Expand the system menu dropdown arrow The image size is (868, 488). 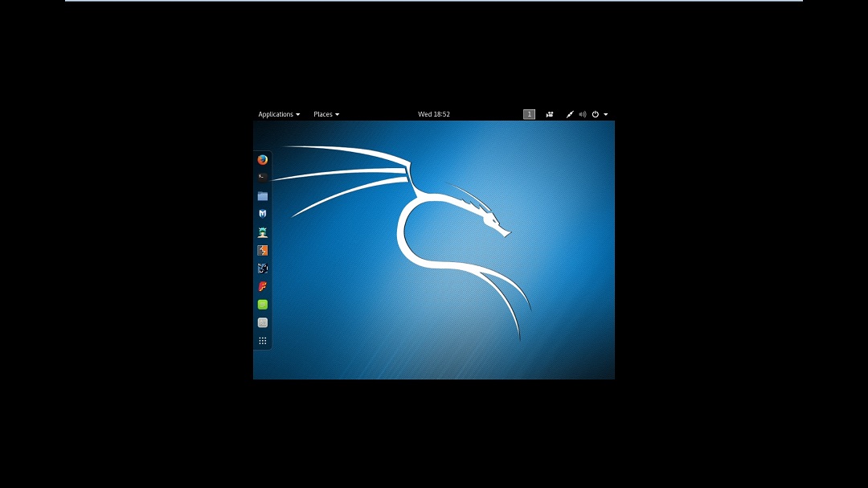click(x=606, y=114)
